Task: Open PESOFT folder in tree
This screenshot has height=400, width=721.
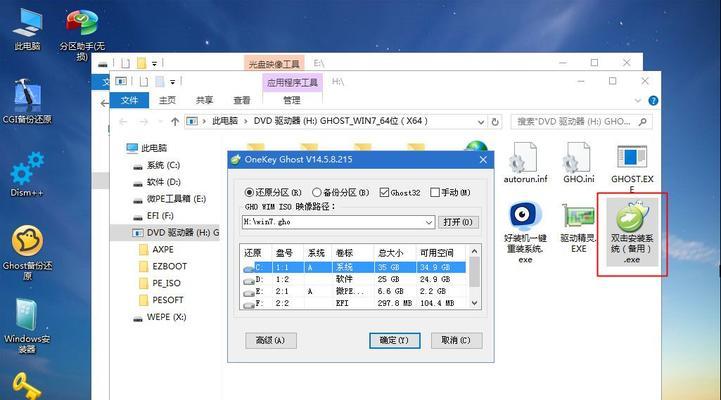Action: 161,300
